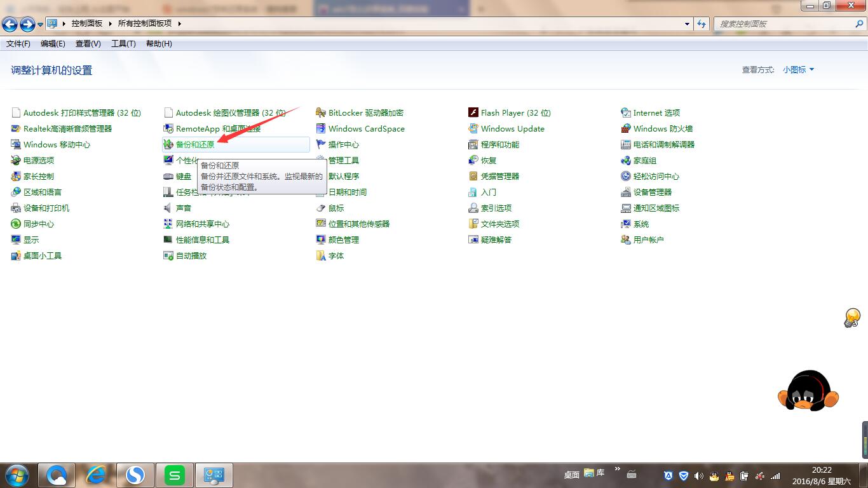Click the yellow lightbulb floating icon
This screenshot has height=488, width=868.
point(852,318)
